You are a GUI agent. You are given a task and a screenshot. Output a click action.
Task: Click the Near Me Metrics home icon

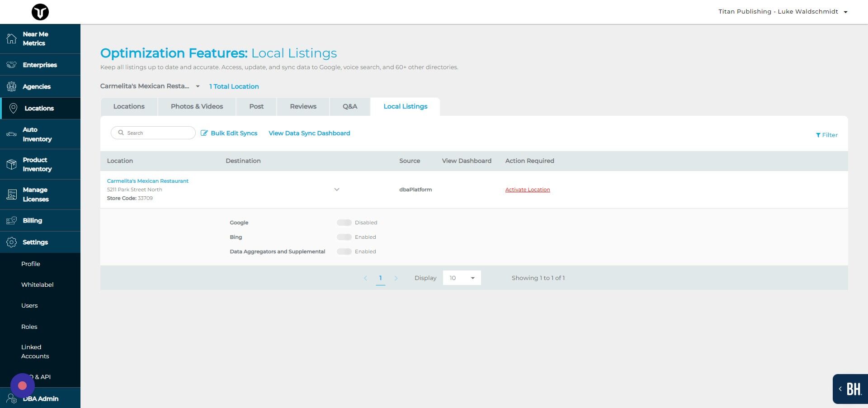11,39
